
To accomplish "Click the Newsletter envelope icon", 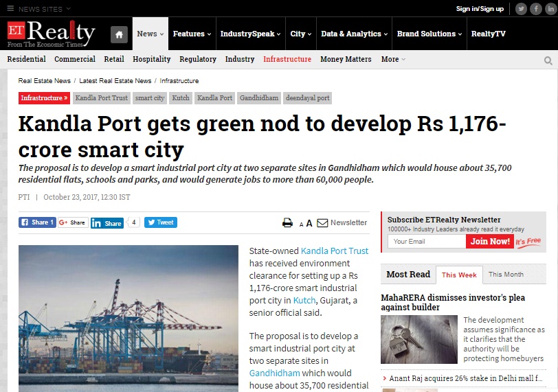I will tap(322, 223).
